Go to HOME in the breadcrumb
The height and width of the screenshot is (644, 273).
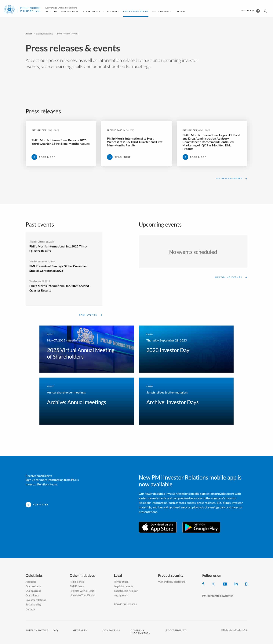tap(29, 34)
